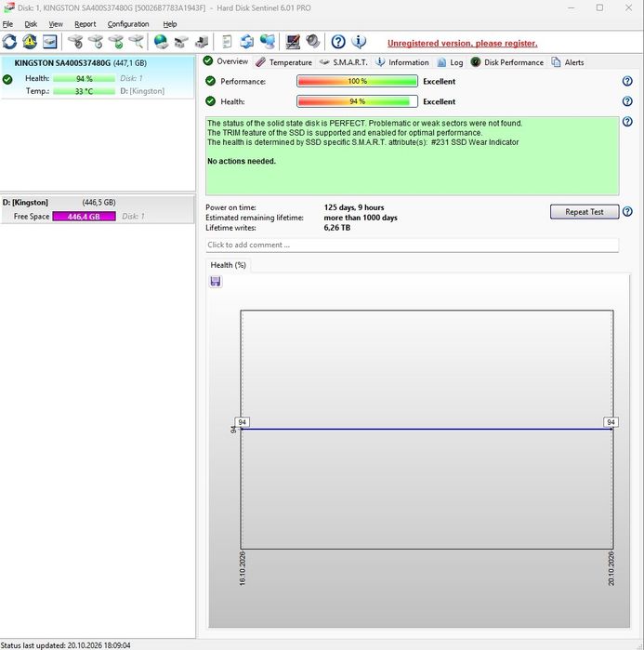Click the Repeat Test button
This screenshot has width=644, height=650.
click(585, 212)
